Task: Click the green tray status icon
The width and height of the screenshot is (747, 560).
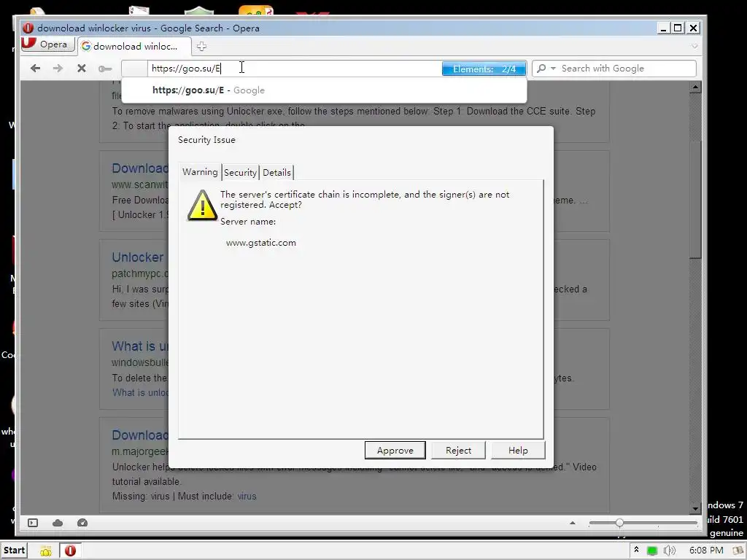Action: click(x=652, y=551)
